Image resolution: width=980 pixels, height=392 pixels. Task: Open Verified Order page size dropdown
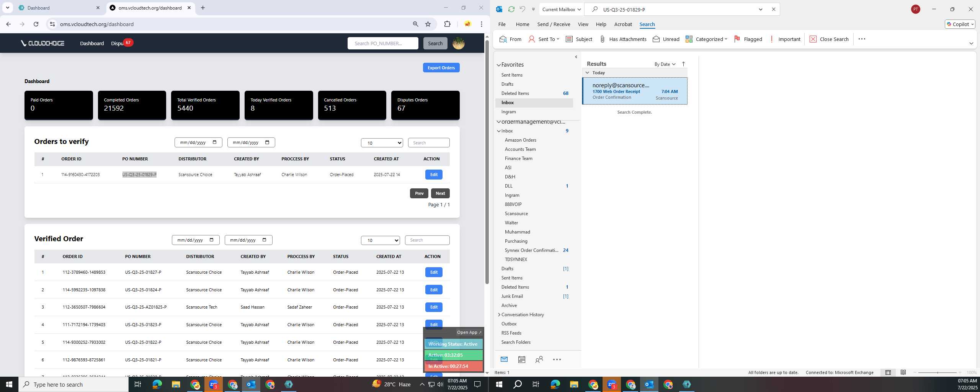381,240
